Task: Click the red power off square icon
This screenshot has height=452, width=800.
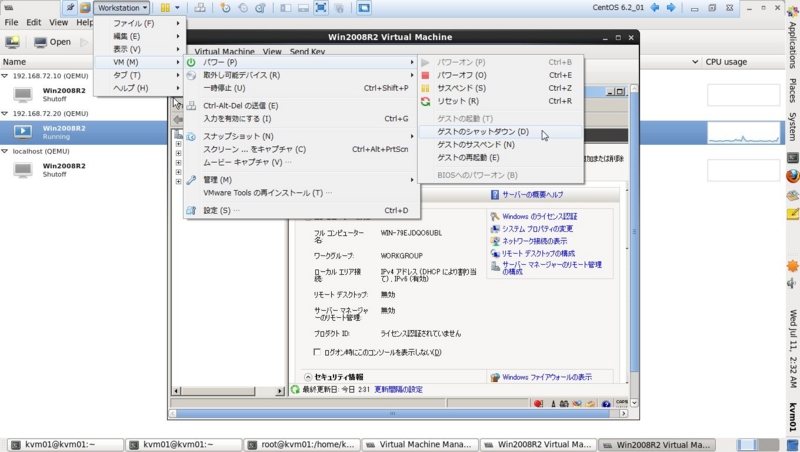Action: 425,75
